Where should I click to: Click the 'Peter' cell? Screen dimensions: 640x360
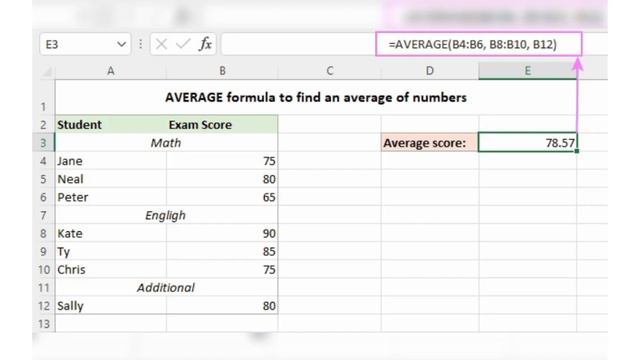111,197
